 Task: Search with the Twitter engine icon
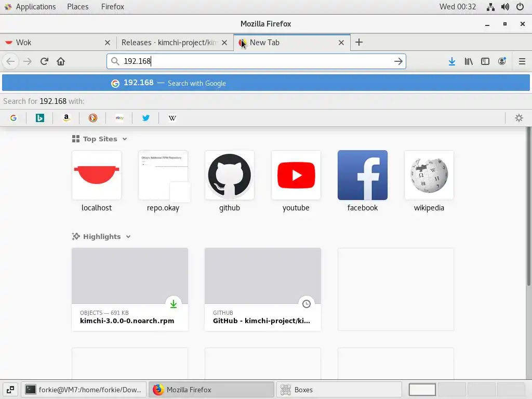point(145,118)
